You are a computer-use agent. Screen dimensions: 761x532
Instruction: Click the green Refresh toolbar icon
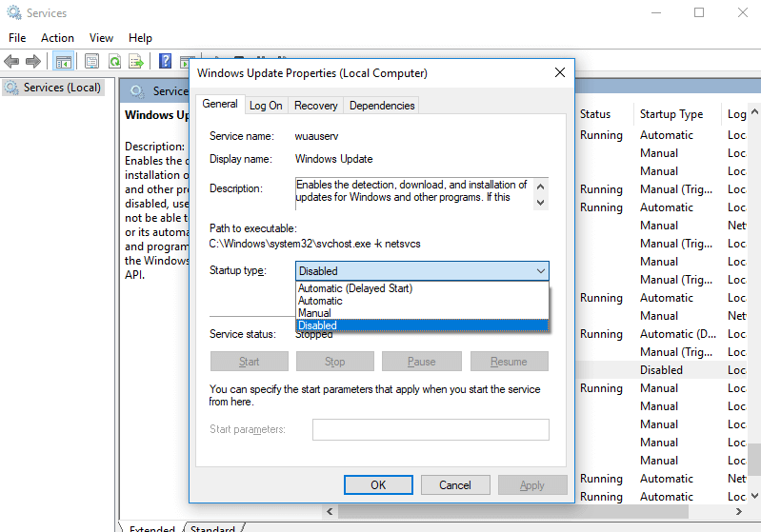pos(114,62)
